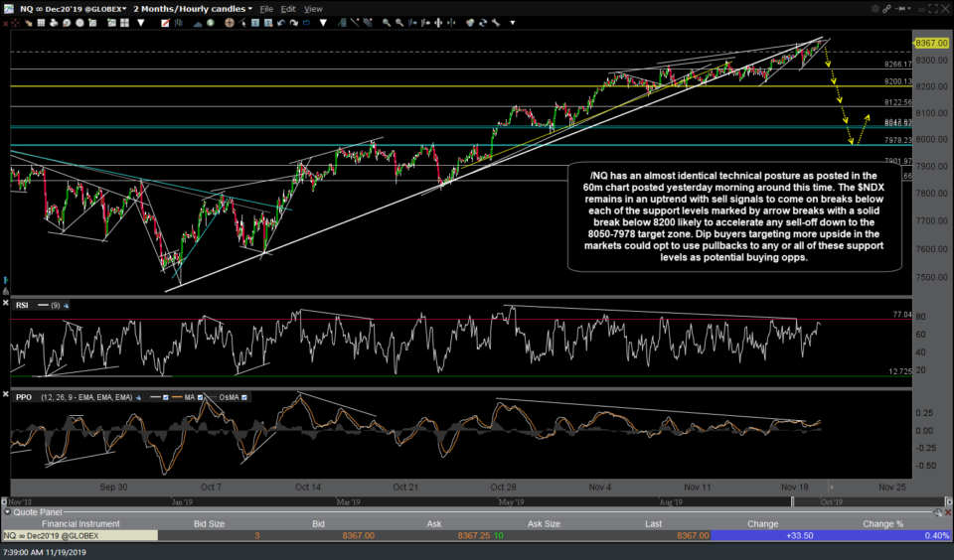Open chart settings wrench icon
954x560 pixels.
[496, 23]
